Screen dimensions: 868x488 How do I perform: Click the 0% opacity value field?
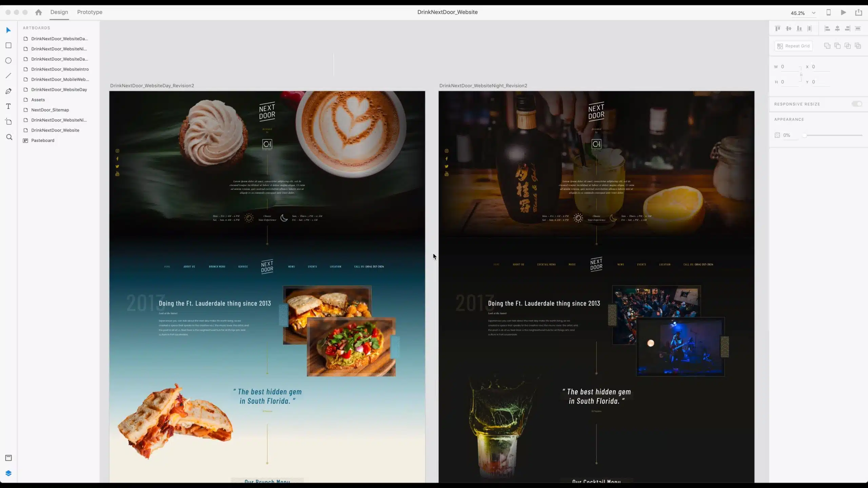[790, 135]
